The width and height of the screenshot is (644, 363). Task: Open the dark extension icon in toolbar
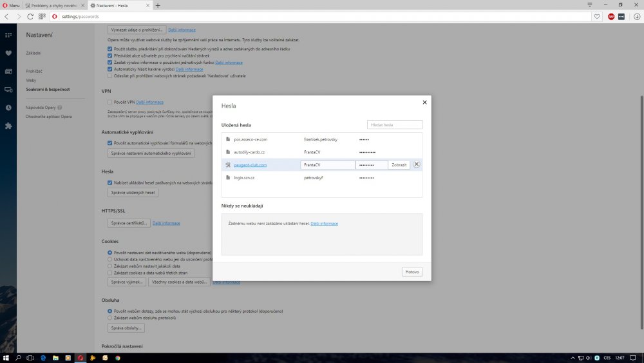coord(621,17)
